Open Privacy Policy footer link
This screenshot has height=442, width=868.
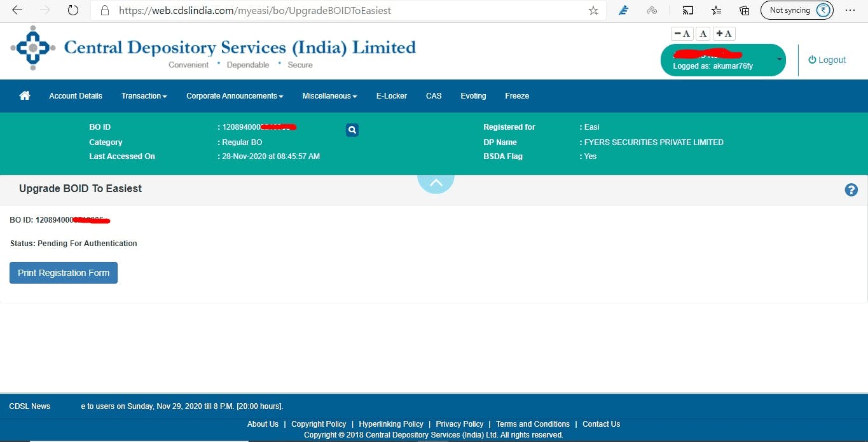(x=460, y=424)
